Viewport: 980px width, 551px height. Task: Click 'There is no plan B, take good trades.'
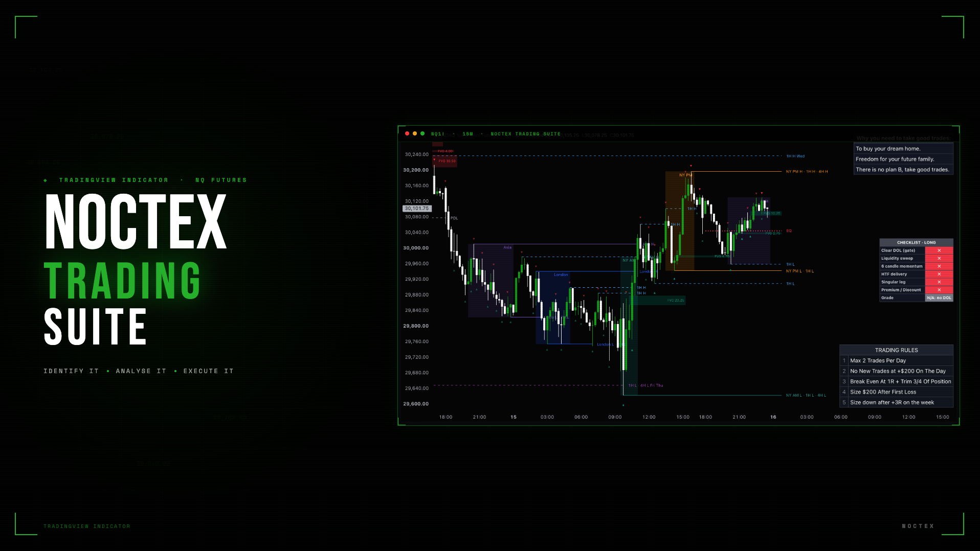[903, 170]
